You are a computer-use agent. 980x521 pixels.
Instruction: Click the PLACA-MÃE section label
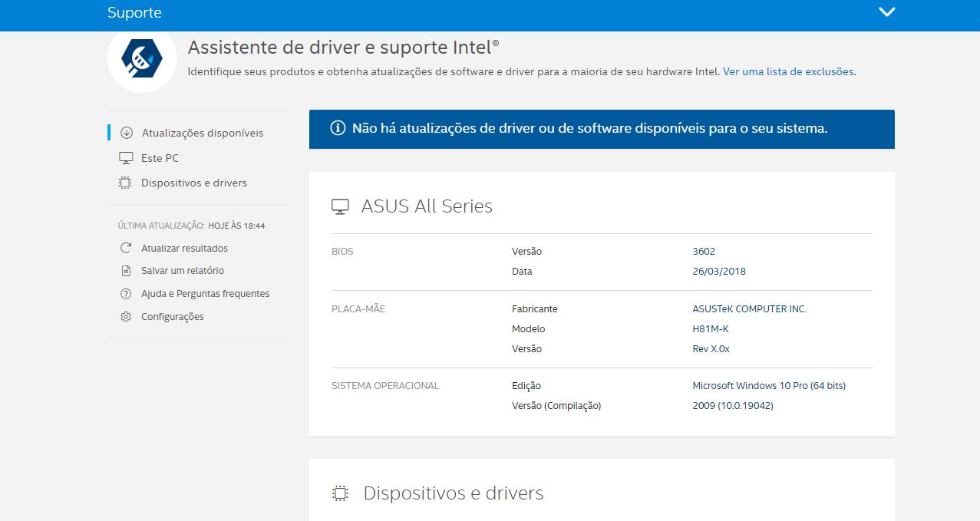(358, 308)
